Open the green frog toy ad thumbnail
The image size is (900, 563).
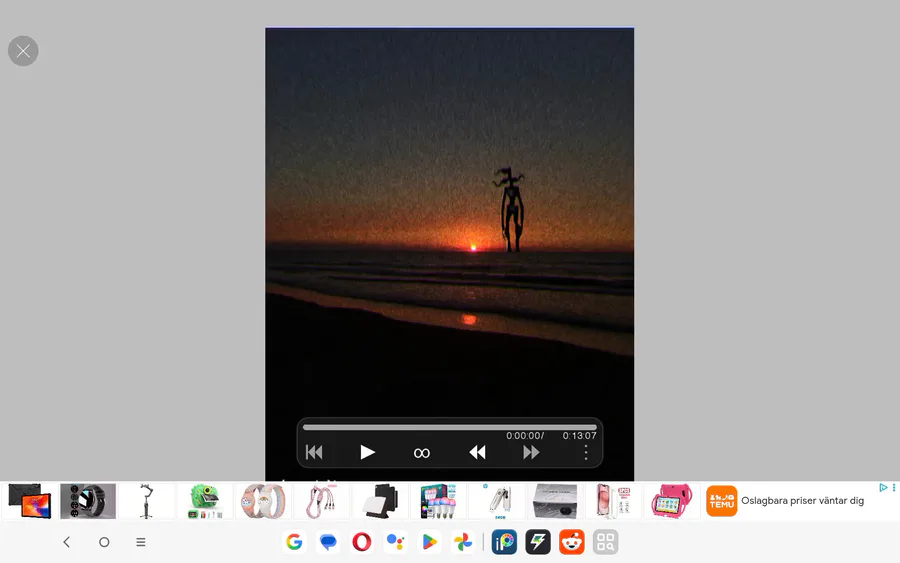(205, 501)
